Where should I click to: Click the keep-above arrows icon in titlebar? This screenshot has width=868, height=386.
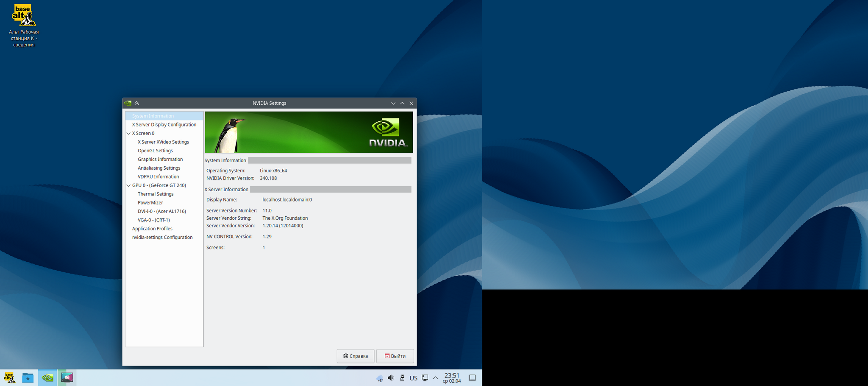pyautogui.click(x=137, y=103)
